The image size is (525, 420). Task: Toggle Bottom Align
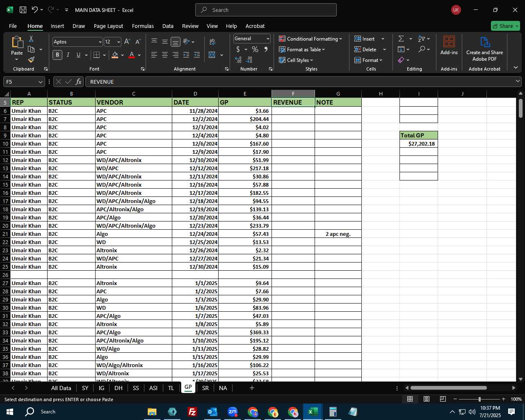click(x=176, y=42)
